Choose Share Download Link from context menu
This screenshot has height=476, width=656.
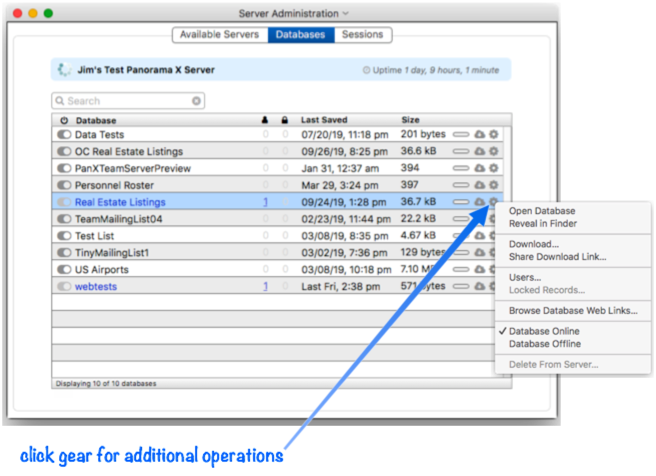[557, 257]
